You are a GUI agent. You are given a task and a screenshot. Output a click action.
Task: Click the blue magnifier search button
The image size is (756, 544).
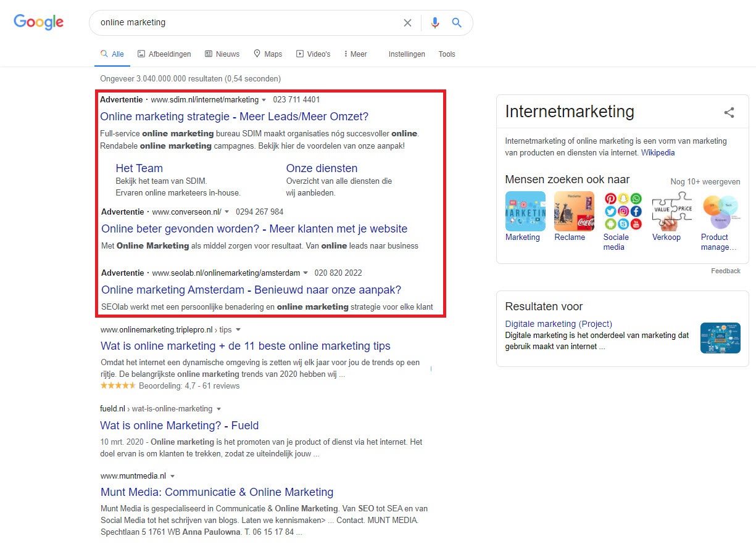tap(457, 23)
